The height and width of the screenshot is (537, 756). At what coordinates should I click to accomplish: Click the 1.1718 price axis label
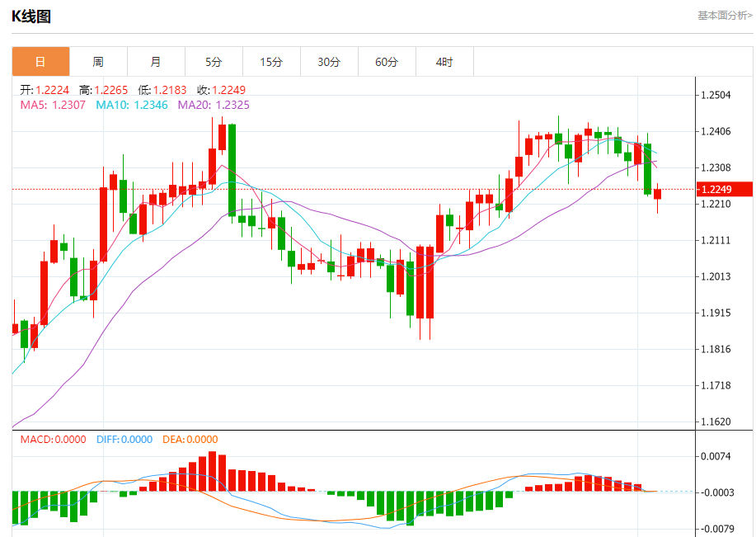coord(716,385)
